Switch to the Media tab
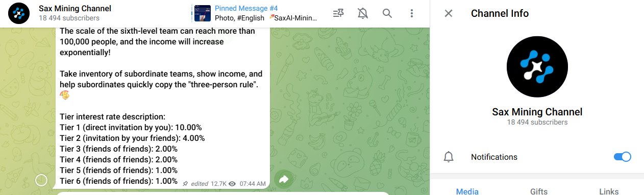 (467, 191)
